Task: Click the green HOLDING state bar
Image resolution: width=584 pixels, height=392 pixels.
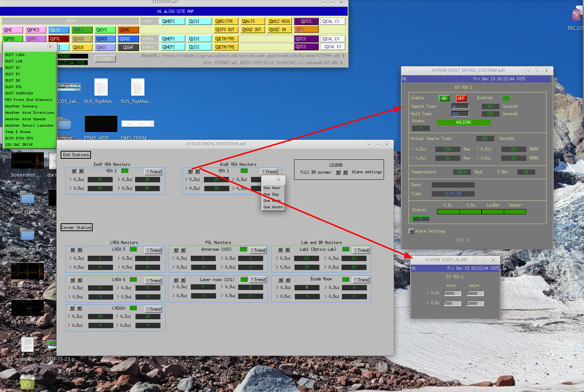Action: (x=463, y=122)
